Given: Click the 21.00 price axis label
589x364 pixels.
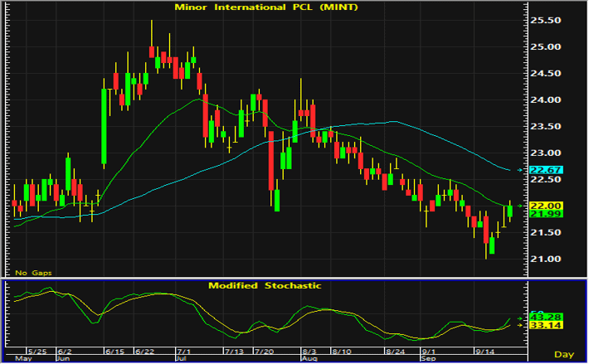Looking at the screenshot, I should pos(545,259).
